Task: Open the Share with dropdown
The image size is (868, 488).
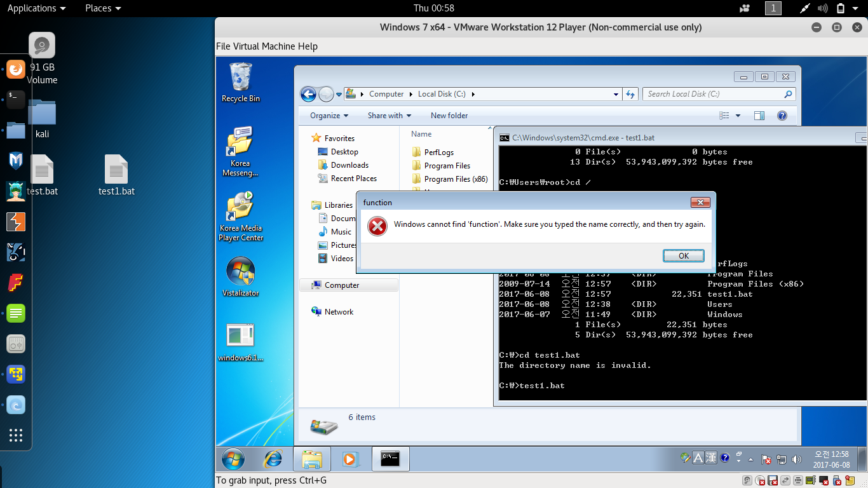Action: point(388,115)
